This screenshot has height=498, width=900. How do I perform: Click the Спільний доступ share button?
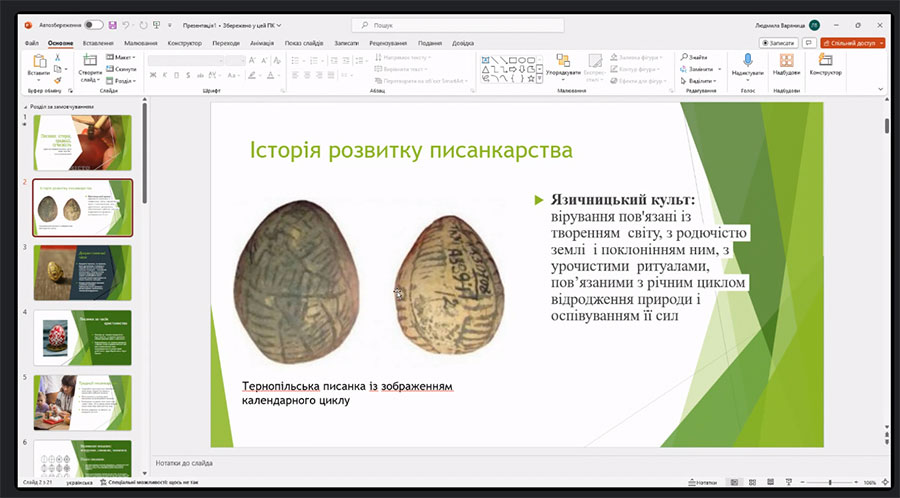(852, 43)
